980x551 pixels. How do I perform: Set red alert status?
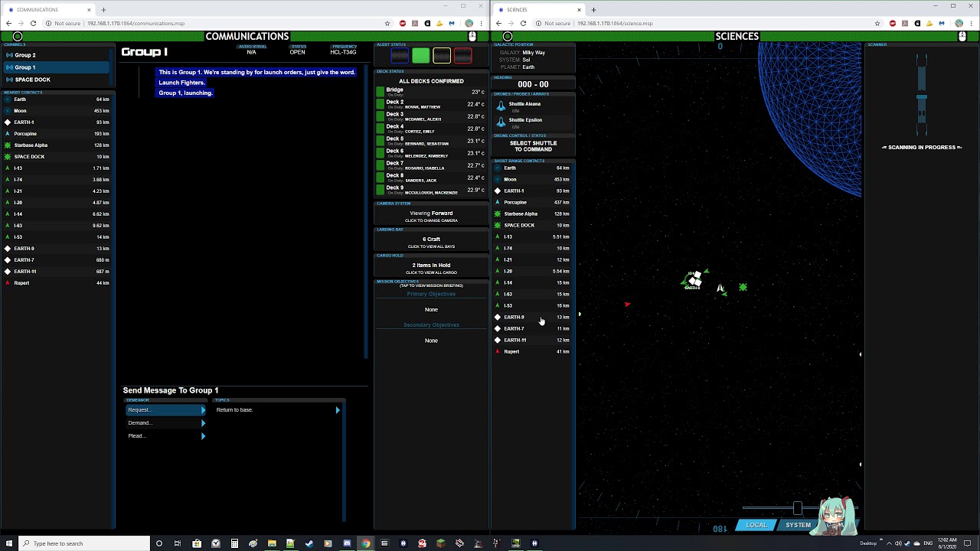pyautogui.click(x=462, y=56)
